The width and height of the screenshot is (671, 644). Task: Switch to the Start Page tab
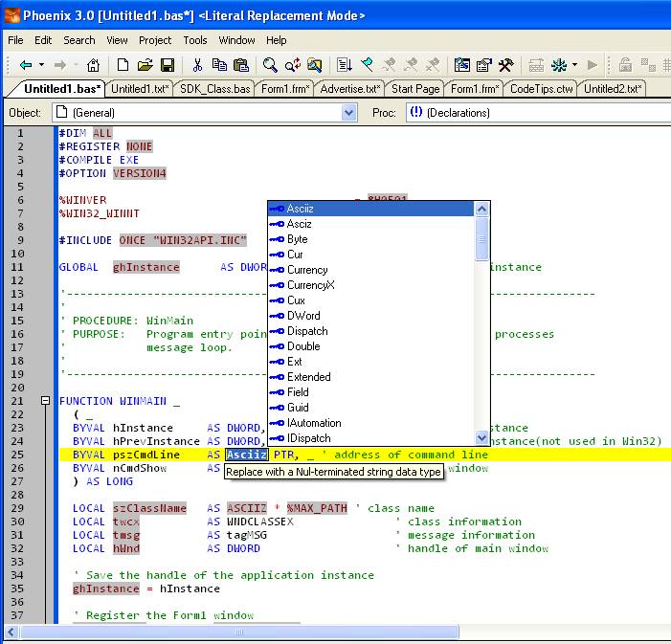tap(415, 89)
